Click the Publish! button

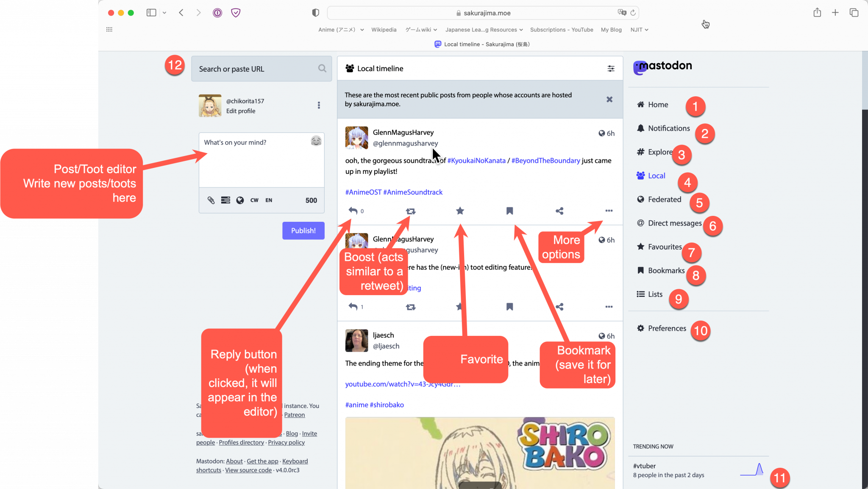[303, 230]
